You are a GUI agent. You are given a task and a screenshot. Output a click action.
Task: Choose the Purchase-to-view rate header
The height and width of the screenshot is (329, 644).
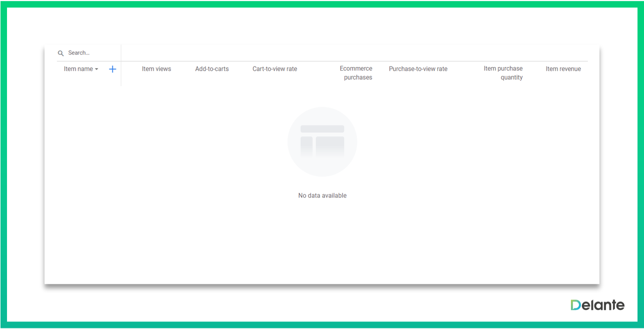coord(418,69)
